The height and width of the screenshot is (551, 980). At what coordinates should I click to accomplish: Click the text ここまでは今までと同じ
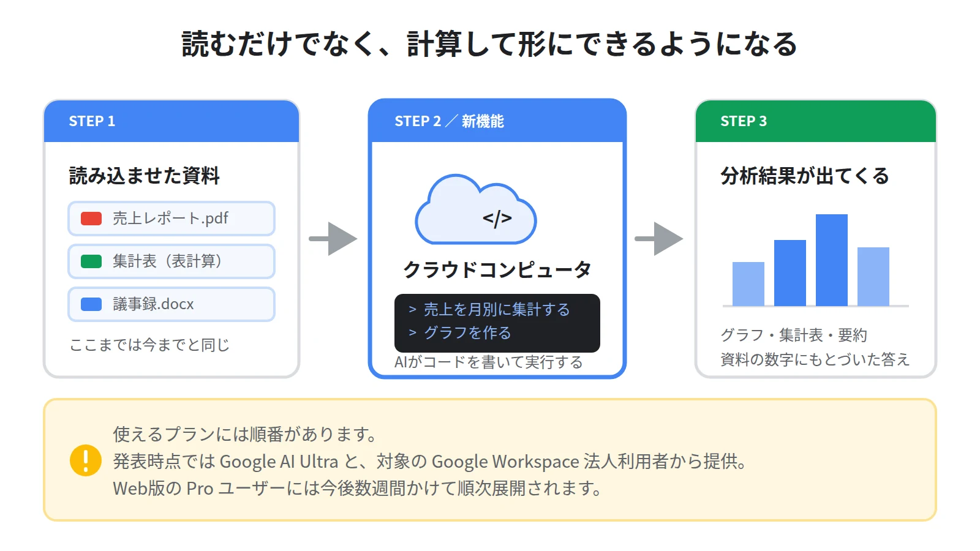(x=149, y=345)
